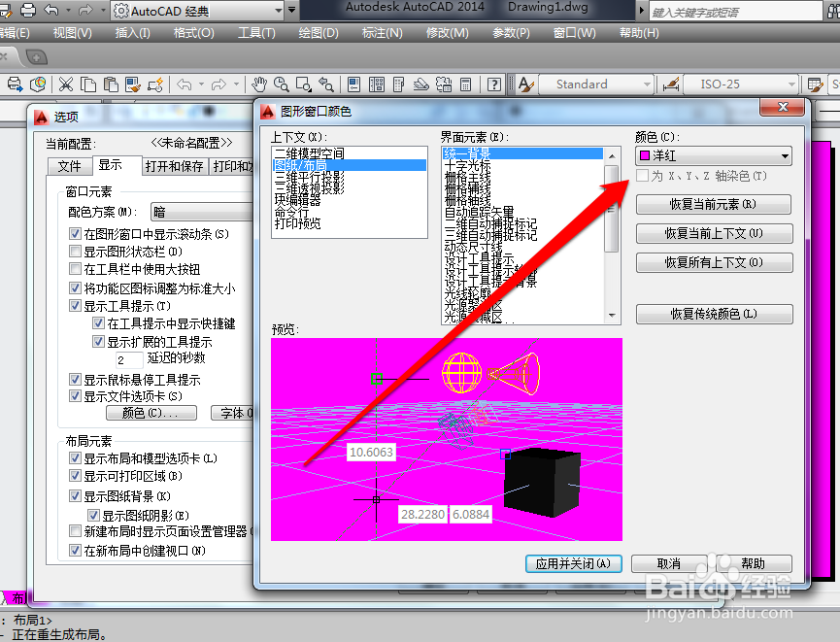Select the Match Properties brush icon

tap(133, 84)
